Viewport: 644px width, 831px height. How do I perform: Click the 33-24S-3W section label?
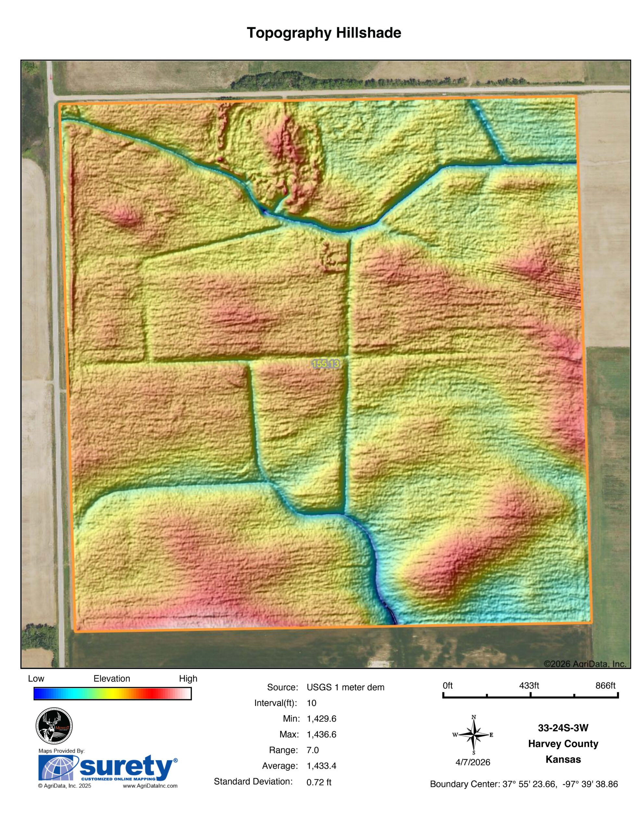click(563, 728)
